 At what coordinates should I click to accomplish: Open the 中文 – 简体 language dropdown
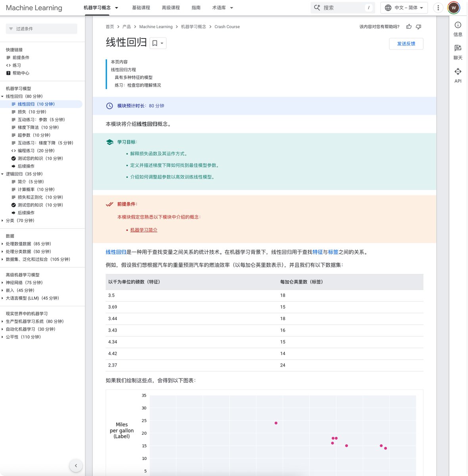(x=404, y=8)
